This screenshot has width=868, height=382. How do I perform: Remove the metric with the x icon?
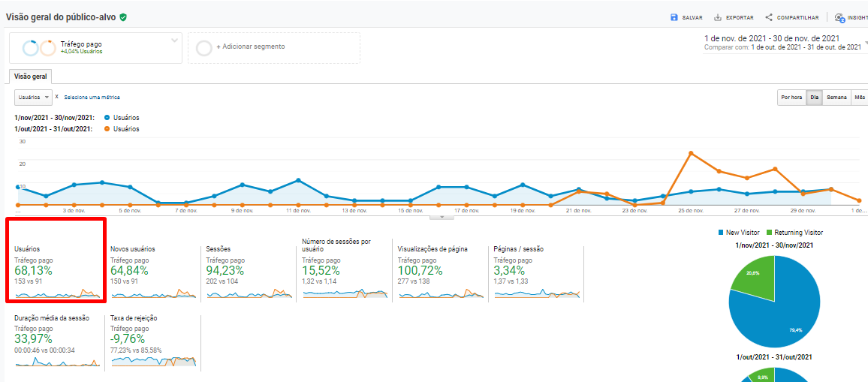pyautogui.click(x=57, y=97)
